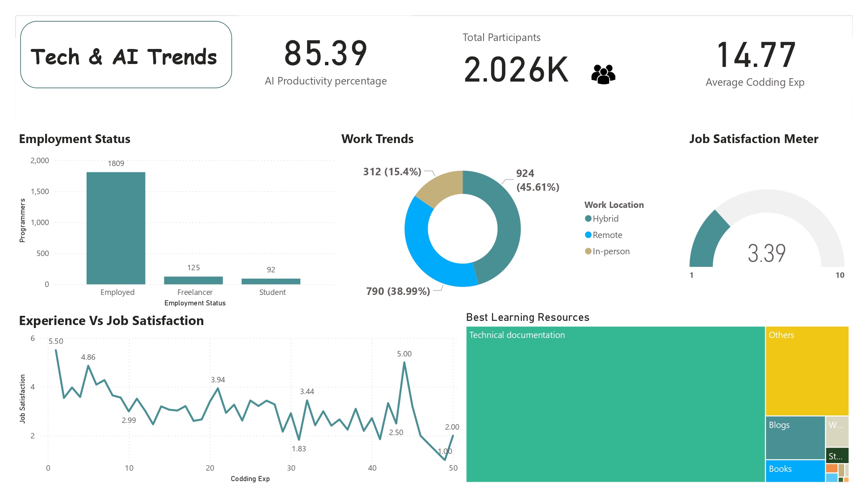Click the 3.94 line chart data label
The height and width of the screenshot is (502, 868).
(218, 380)
